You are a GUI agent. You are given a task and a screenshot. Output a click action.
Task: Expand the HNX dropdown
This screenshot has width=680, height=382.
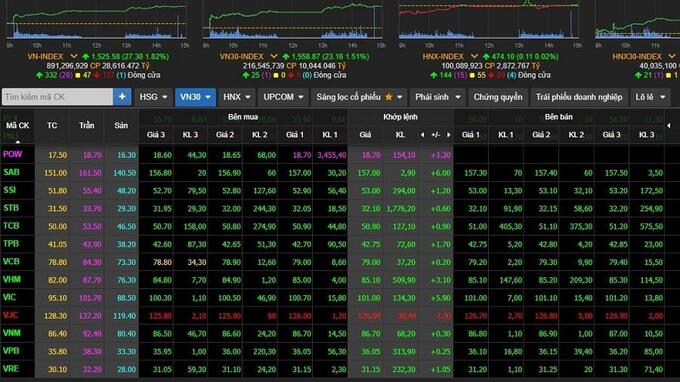click(x=236, y=97)
